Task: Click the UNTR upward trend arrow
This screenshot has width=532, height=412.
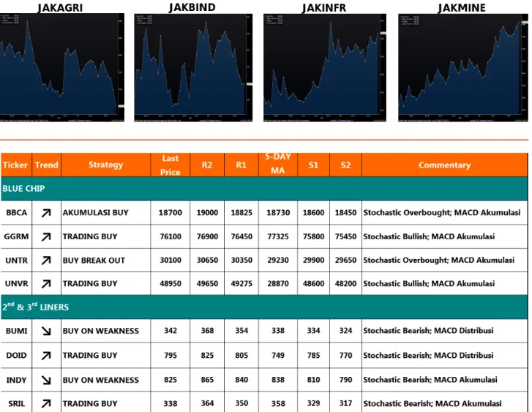Action: [46, 261]
